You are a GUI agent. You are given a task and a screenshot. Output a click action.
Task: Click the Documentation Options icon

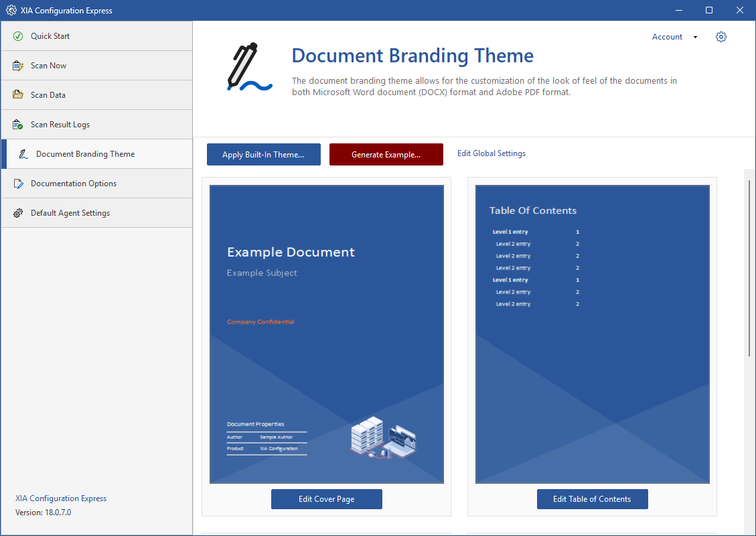click(x=18, y=184)
